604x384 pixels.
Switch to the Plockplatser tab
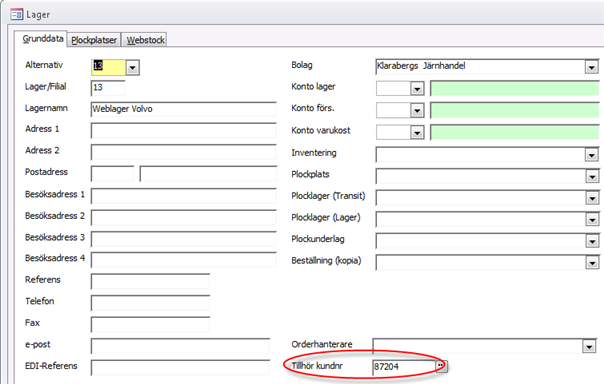coord(94,40)
